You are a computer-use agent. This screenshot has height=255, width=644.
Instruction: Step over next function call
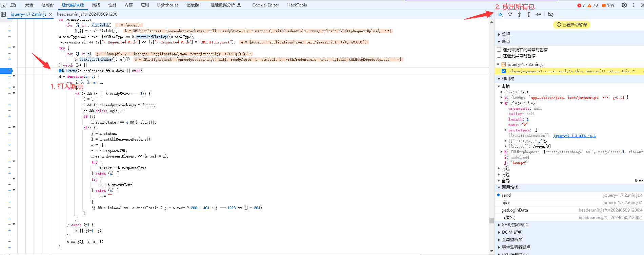(510, 14)
